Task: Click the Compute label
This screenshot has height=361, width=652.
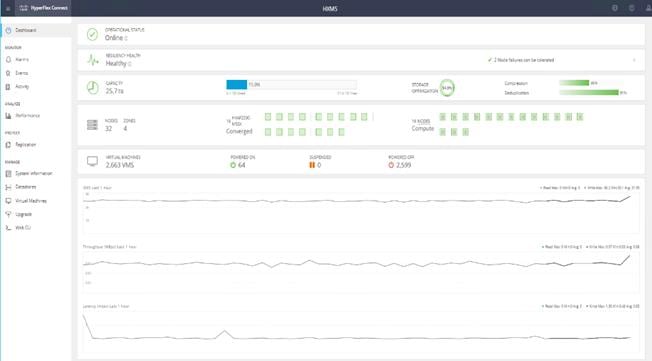Action: pyautogui.click(x=423, y=129)
